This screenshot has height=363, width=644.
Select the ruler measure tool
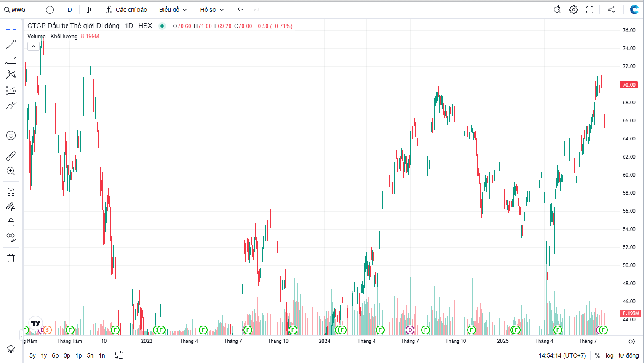pos(11,156)
